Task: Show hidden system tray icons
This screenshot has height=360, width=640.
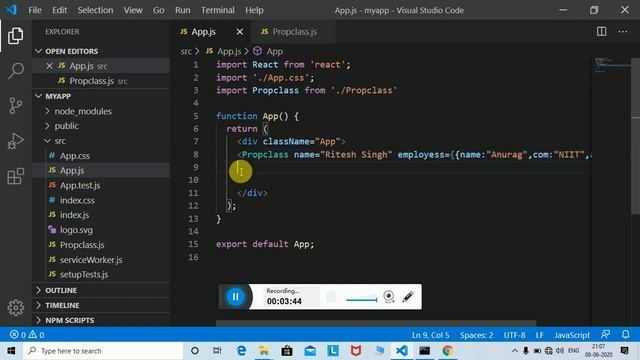Action: click(514, 351)
